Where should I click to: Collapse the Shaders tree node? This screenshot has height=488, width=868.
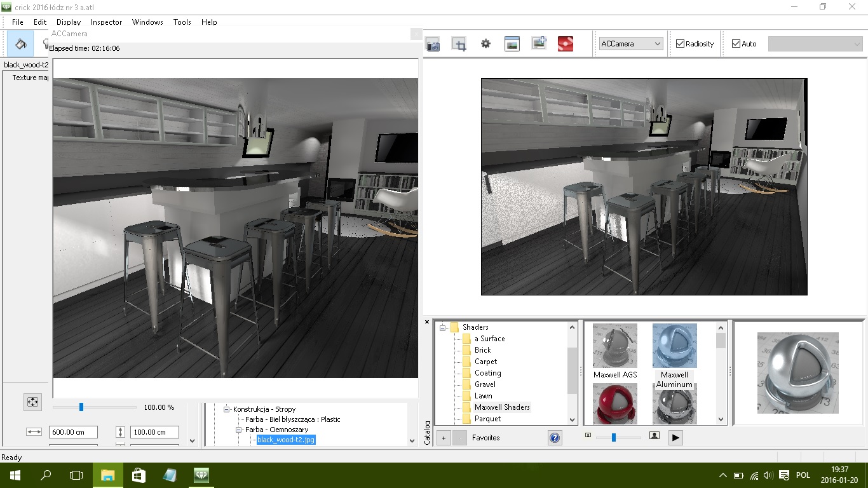(x=442, y=328)
